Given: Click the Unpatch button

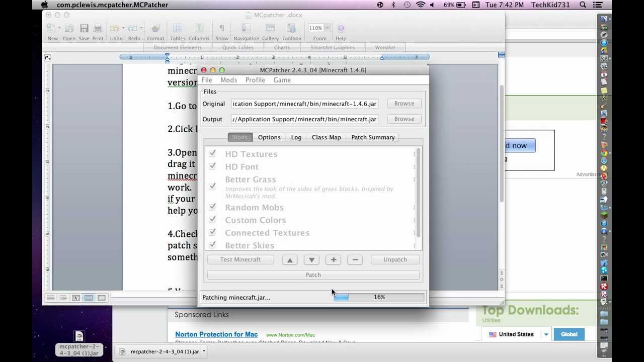Looking at the screenshot, I should pyautogui.click(x=395, y=259).
